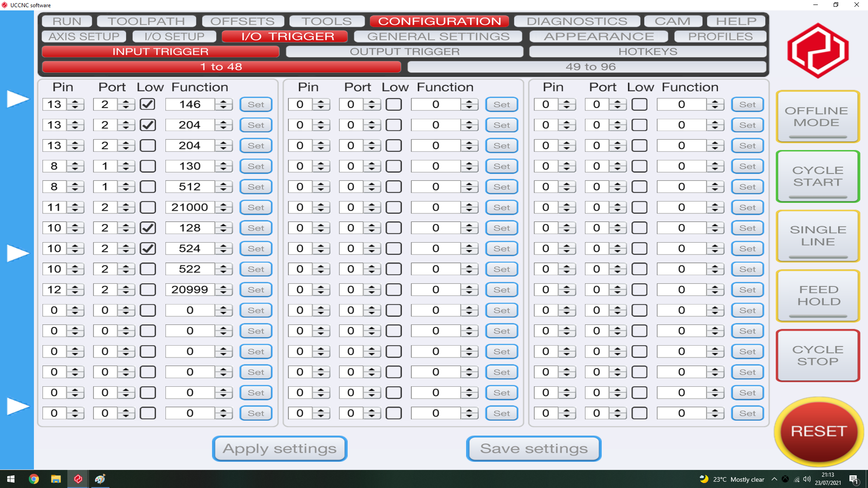The width and height of the screenshot is (868, 488).
Task: Click the UCCNC icon in taskbar
Action: pyautogui.click(x=78, y=479)
